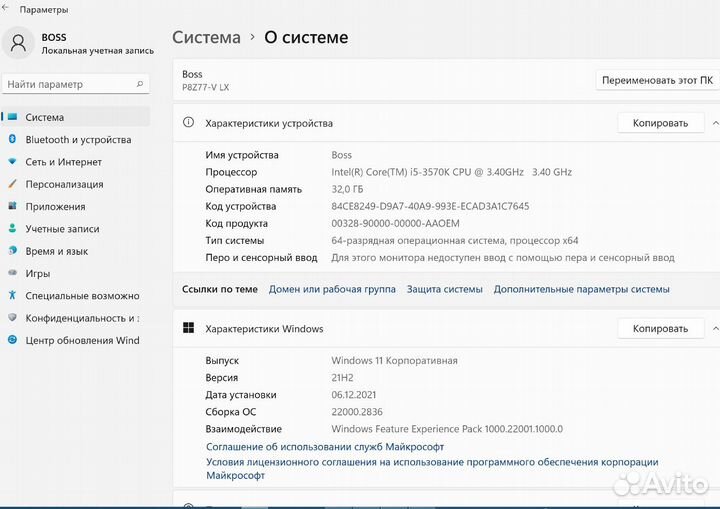
Task: Click 'Система' breadcrumb in header
Action: (206, 37)
